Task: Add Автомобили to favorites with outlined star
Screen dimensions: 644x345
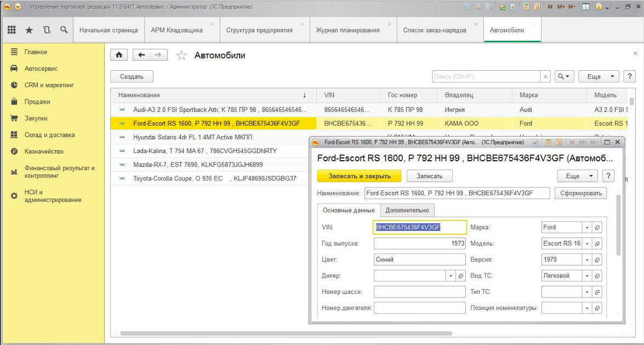Action: click(x=181, y=55)
